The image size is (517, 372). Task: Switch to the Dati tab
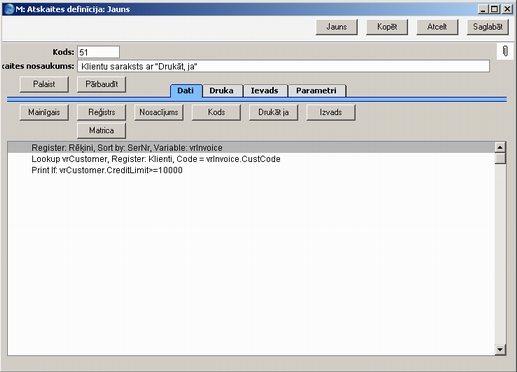coord(185,91)
